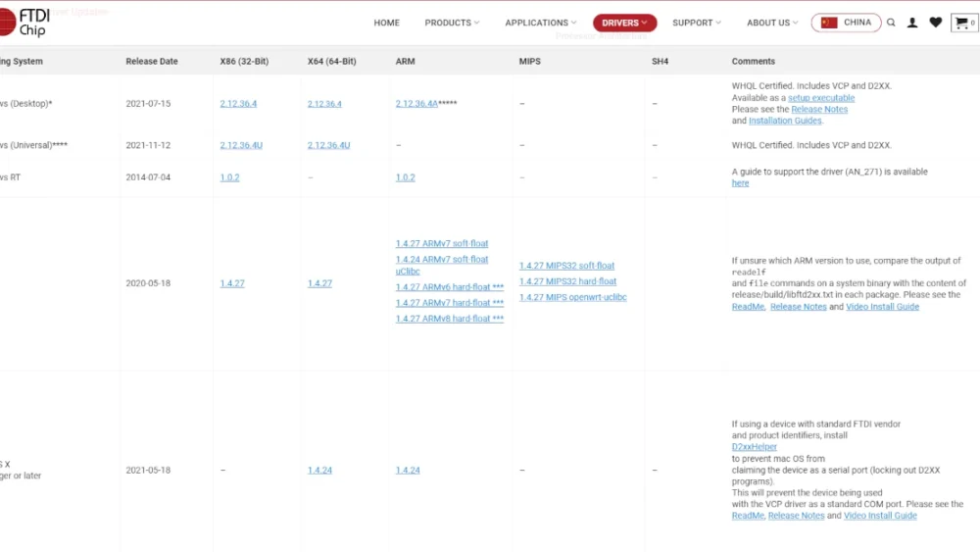Go to the Home menu item
The height and width of the screenshot is (552, 980).
coord(386,23)
